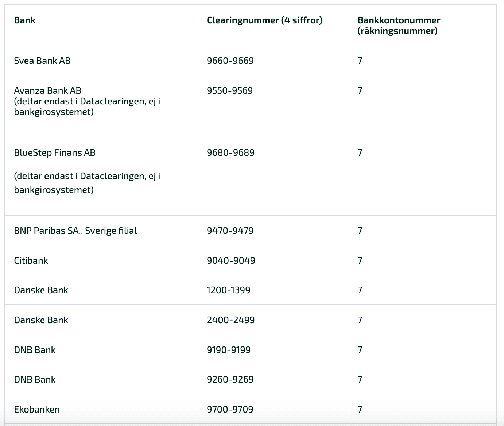Click the clearing number 9550-9569
The image size is (504, 426).
click(x=230, y=90)
